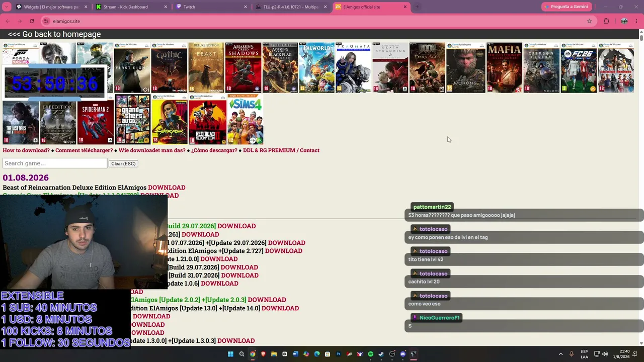Open the First Light game cover

132,68
